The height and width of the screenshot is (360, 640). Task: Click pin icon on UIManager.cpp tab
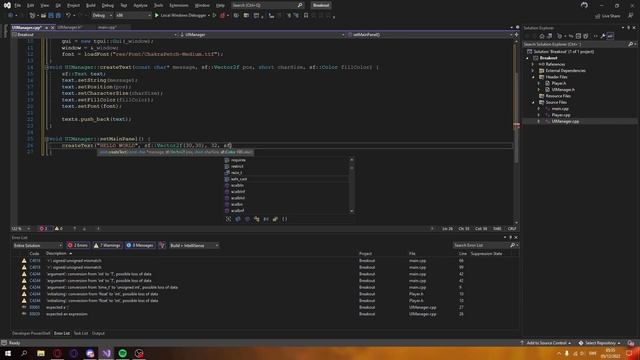[x=47, y=27]
